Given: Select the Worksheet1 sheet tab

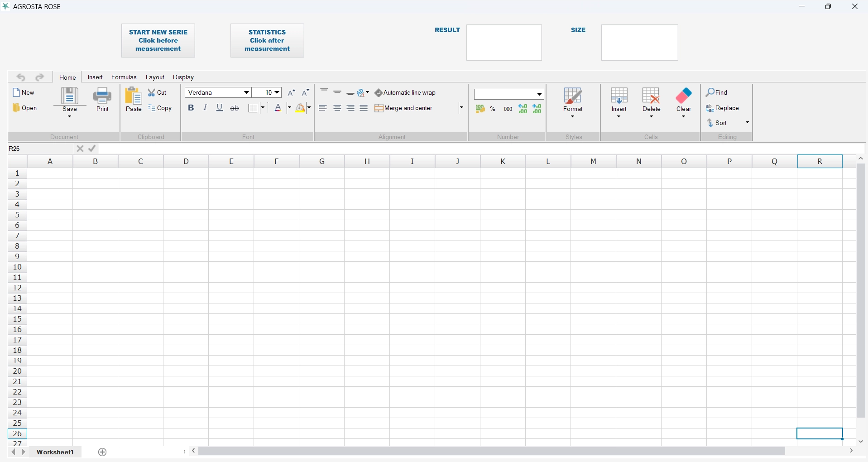Looking at the screenshot, I should click(55, 452).
